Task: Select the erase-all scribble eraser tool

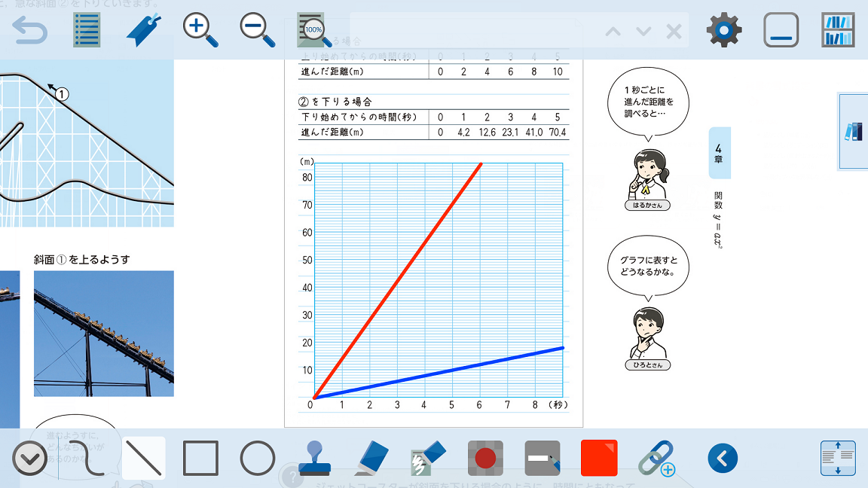Action: (429, 458)
